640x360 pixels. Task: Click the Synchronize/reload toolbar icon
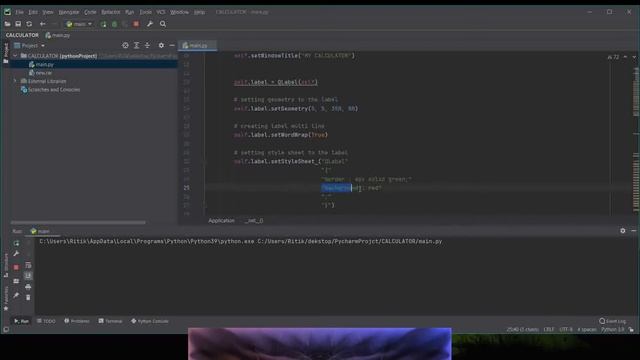29,24
